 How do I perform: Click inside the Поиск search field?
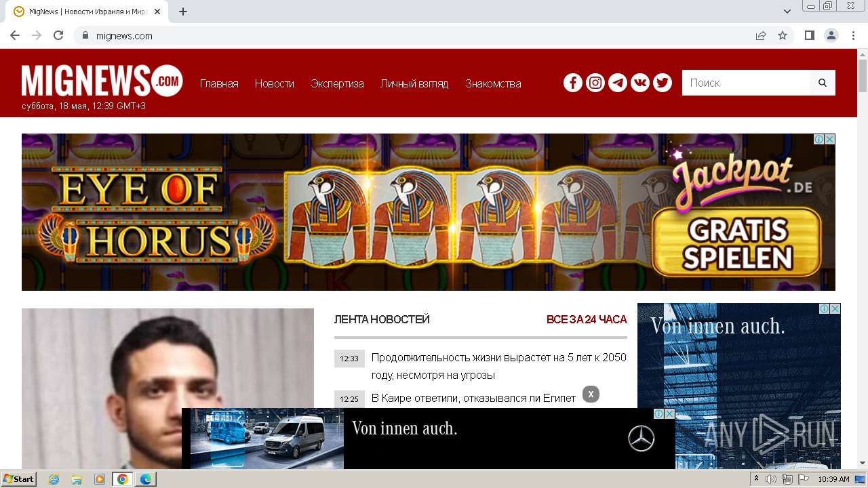point(746,83)
